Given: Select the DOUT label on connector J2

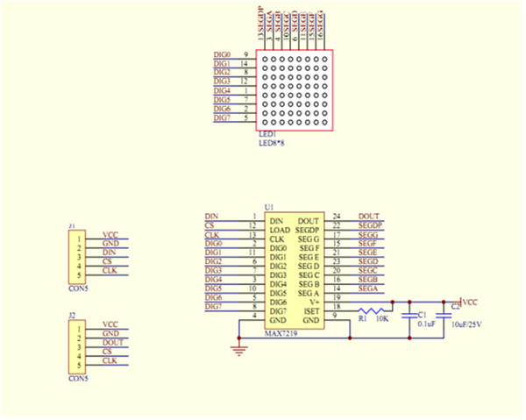Looking at the screenshot, I should (113, 343).
